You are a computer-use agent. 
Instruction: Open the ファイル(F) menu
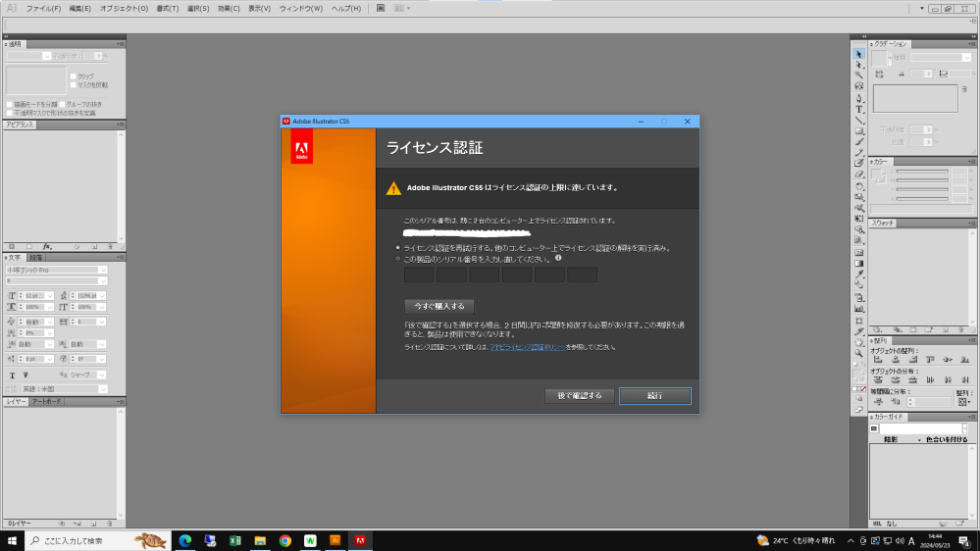43,9
